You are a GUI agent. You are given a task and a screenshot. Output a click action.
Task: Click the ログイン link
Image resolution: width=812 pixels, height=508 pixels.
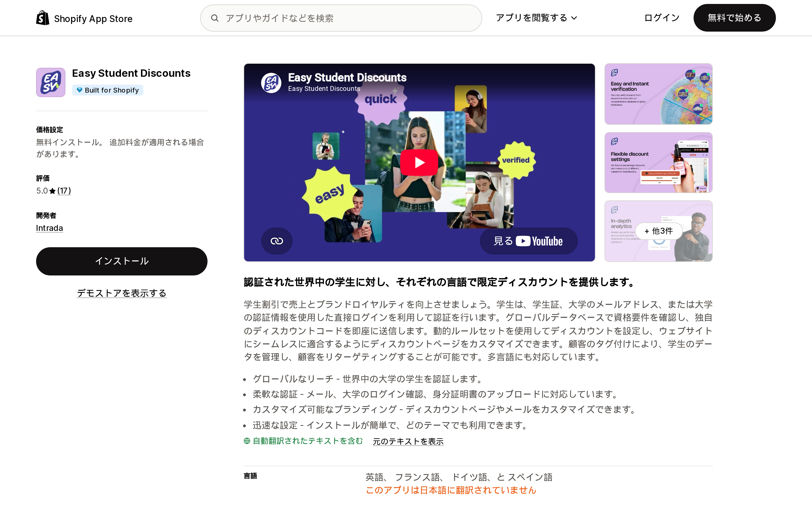click(x=662, y=18)
